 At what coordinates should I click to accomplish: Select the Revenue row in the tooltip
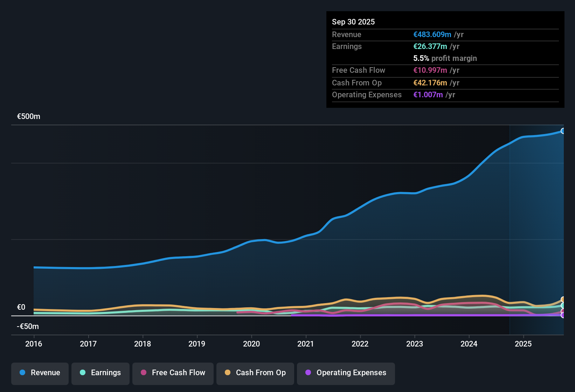(445, 35)
